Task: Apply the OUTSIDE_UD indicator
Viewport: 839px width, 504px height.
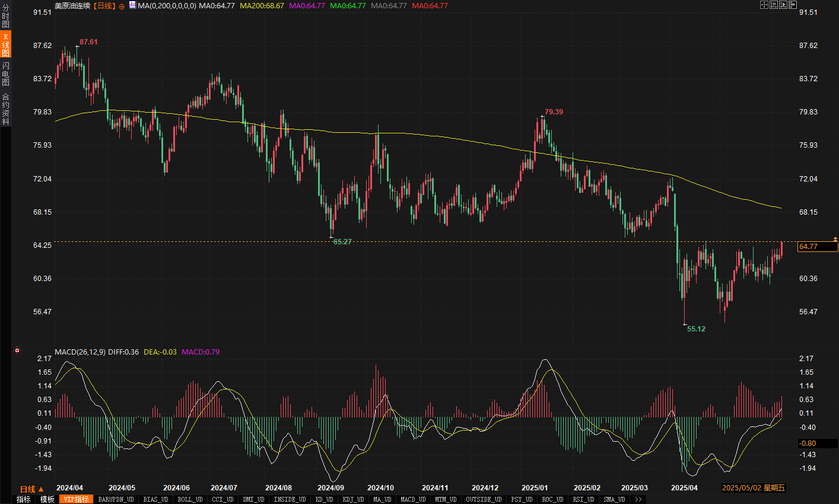Action: (x=484, y=499)
